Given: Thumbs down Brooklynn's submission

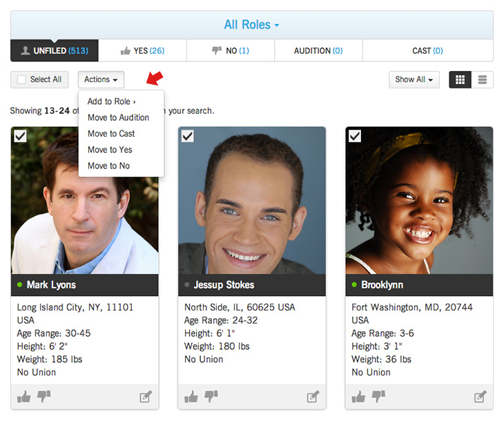Looking at the screenshot, I should point(378,396).
